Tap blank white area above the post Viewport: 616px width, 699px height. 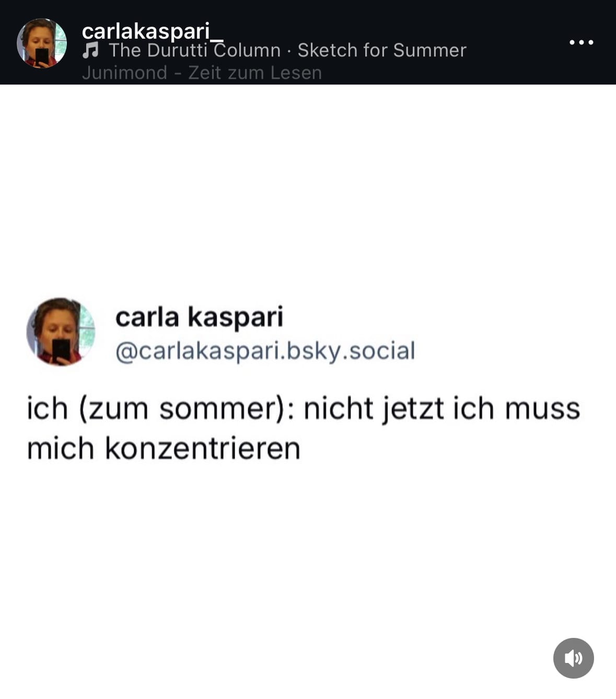(308, 188)
